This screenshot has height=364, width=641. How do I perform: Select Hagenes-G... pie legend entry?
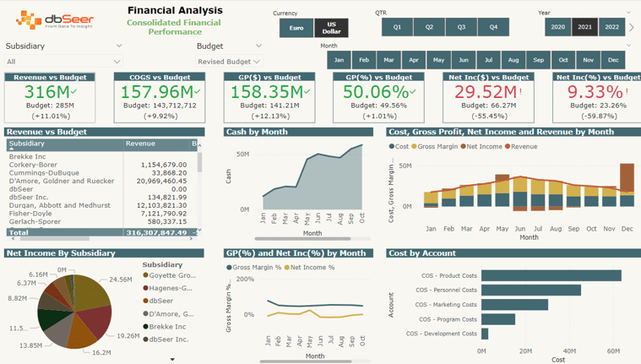(x=167, y=288)
